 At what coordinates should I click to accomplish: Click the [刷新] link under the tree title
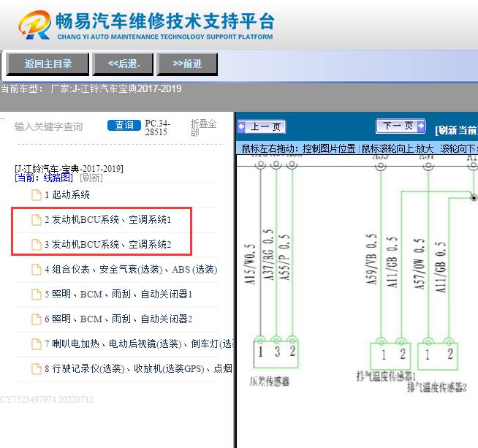point(91,178)
